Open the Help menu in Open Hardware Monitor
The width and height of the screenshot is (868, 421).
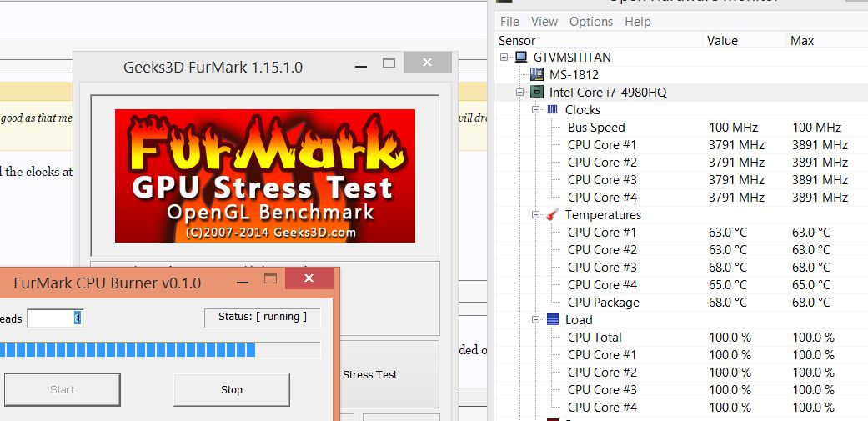tap(637, 22)
